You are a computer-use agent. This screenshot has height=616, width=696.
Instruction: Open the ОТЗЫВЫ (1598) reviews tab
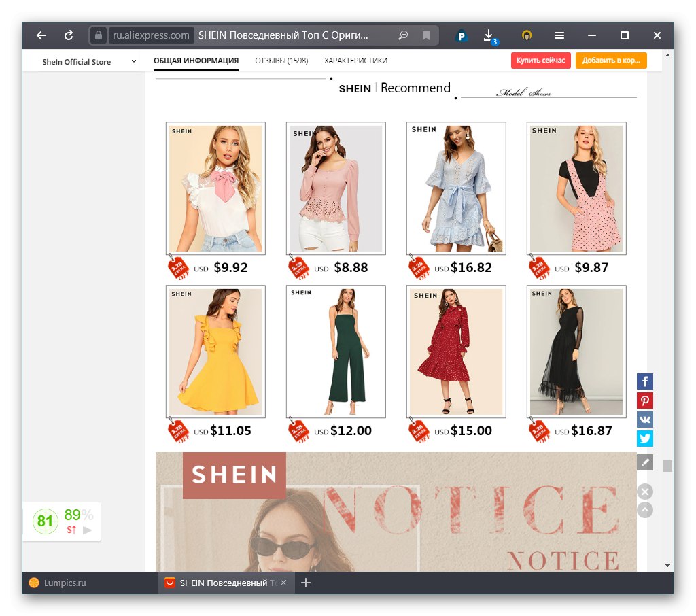281,61
